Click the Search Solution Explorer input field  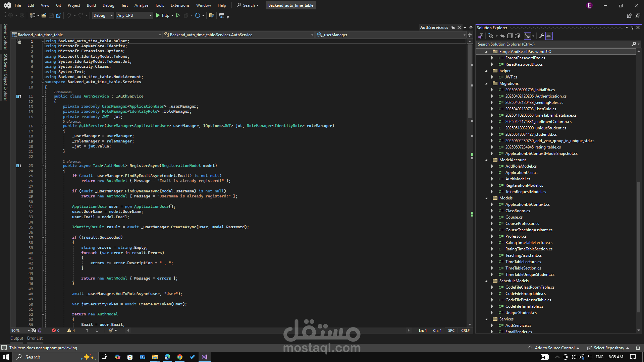(x=553, y=44)
